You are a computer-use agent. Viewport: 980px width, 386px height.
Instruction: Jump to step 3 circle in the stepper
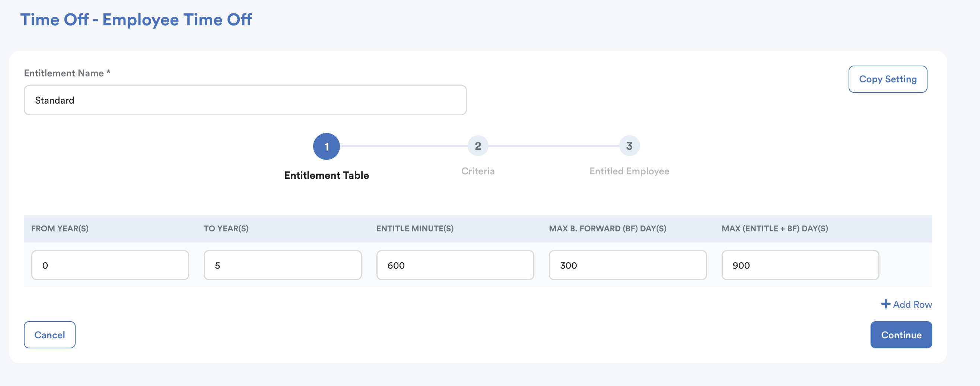[x=629, y=146]
